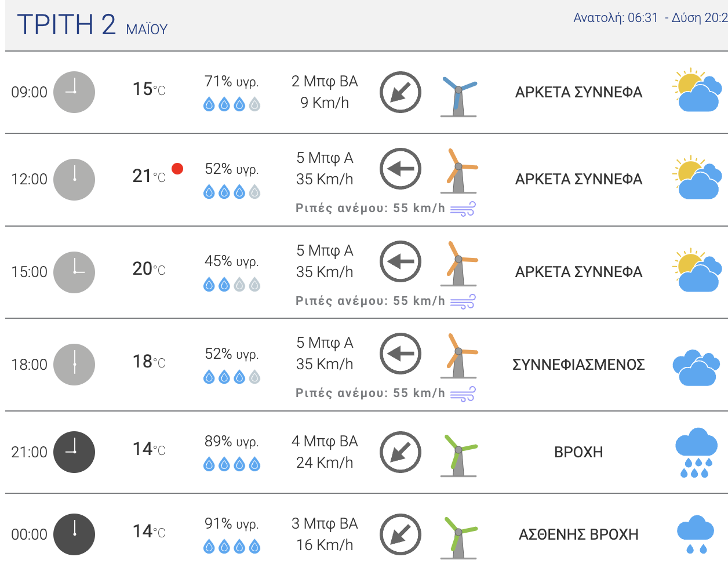
Task: Click the east wind arrow at 15:00
Action: (x=401, y=261)
